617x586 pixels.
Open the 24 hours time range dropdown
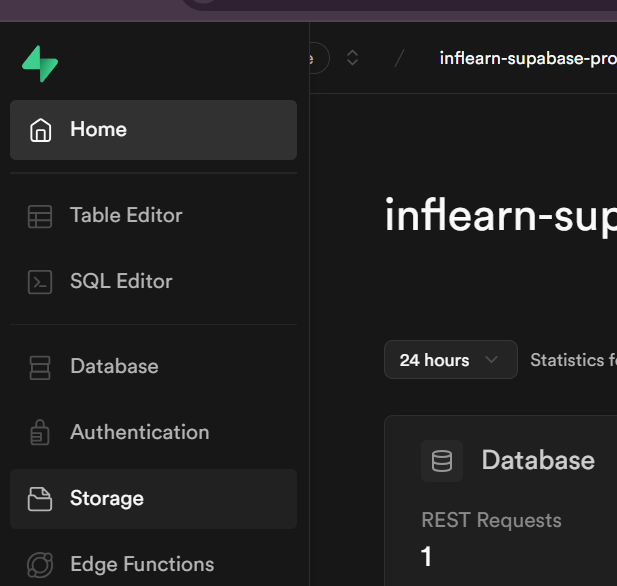(450, 360)
